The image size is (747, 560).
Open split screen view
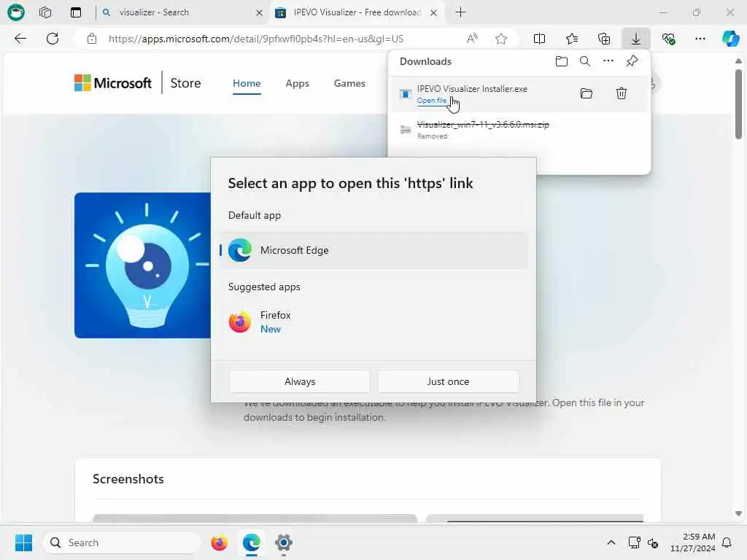539,39
